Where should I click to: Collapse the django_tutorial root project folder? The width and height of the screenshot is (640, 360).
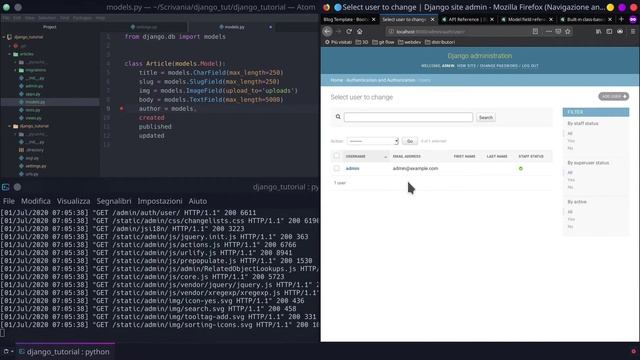point(4,37)
